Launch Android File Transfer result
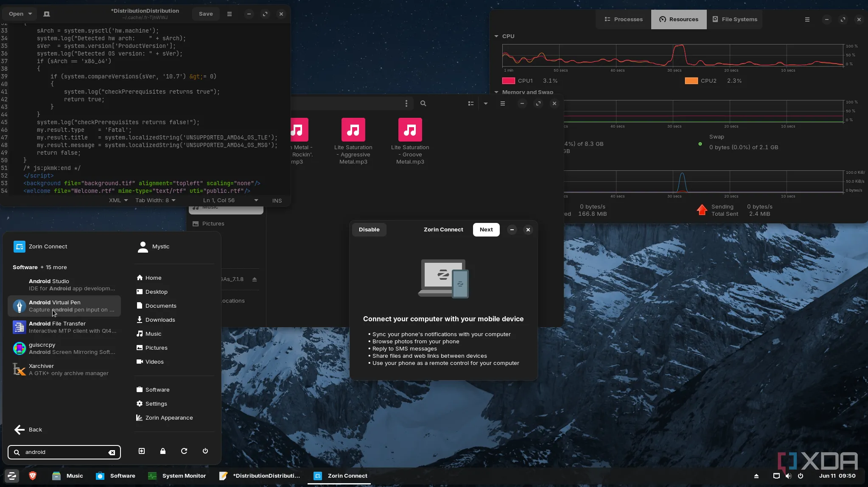The height and width of the screenshot is (487, 868). (x=64, y=327)
